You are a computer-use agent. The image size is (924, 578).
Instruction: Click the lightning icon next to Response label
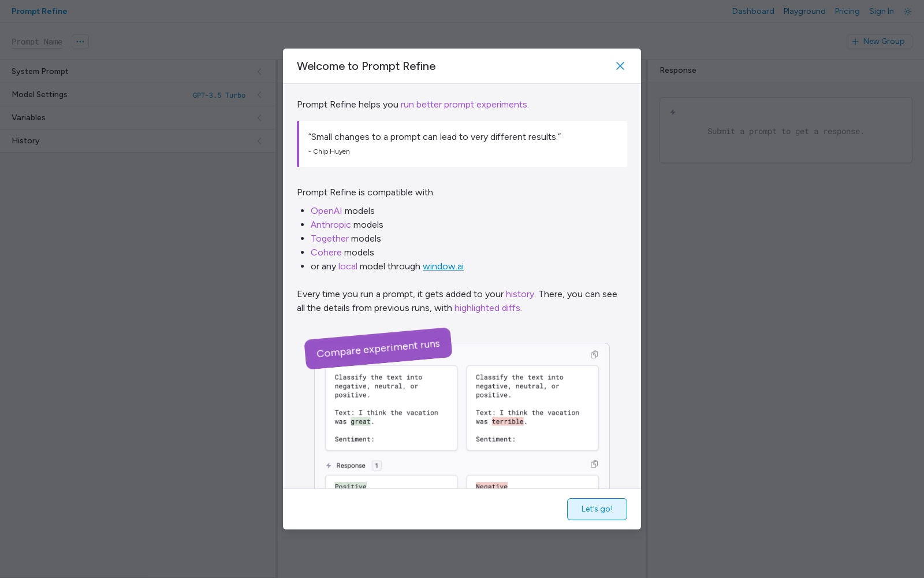(329, 465)
